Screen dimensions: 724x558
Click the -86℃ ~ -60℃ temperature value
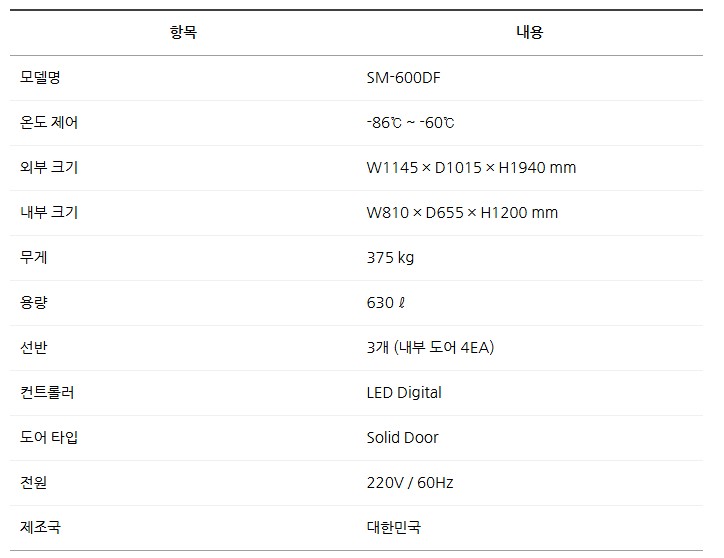click(410, 122)
